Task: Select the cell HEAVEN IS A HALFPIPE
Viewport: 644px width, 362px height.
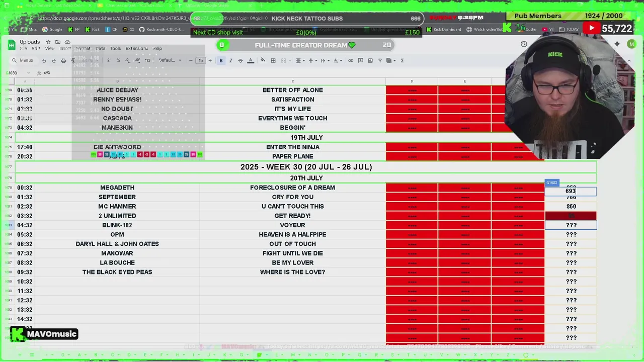Action: coord(293,235)
